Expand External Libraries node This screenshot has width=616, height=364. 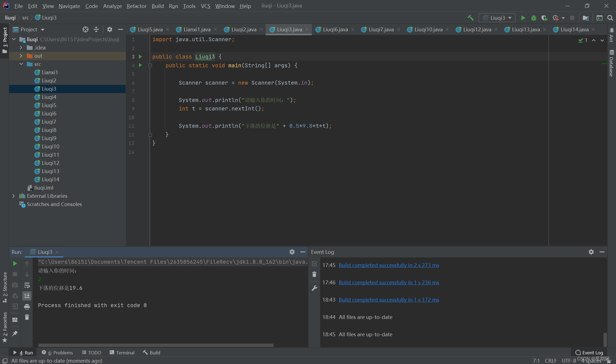click(x=13, y=196)
